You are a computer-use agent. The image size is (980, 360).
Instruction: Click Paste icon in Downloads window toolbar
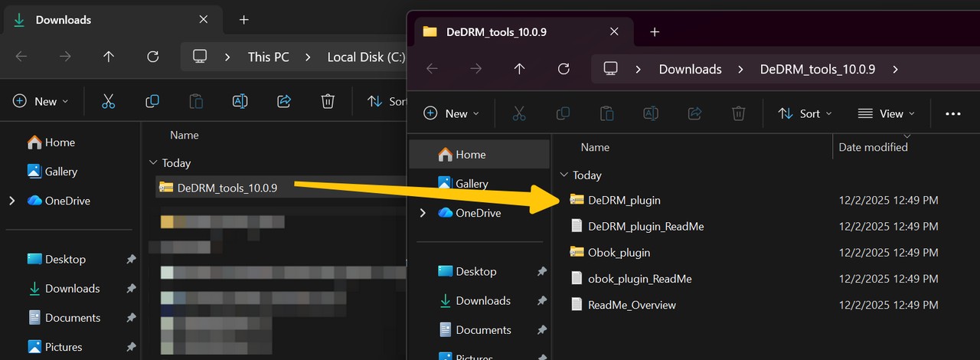point(196,101)
